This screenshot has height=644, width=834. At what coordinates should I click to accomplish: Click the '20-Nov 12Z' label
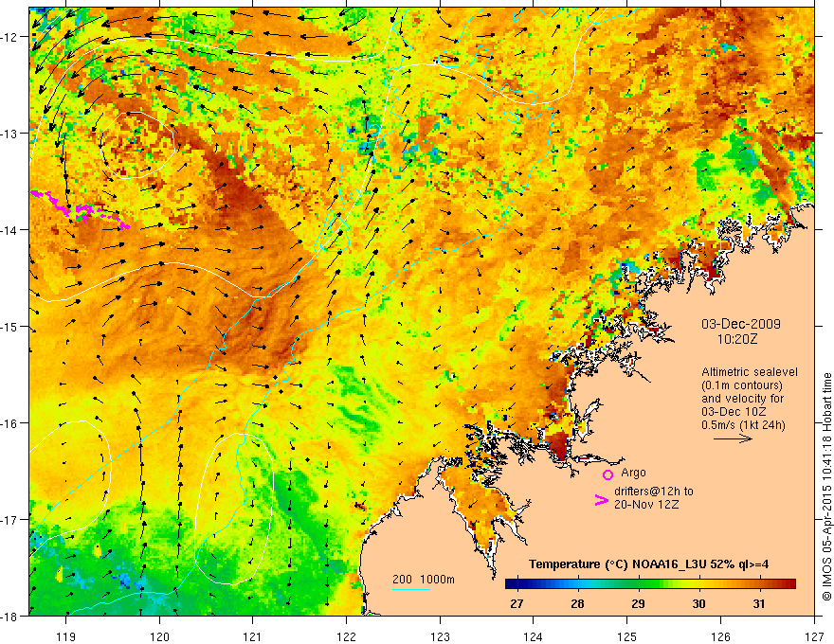(646, 505)
